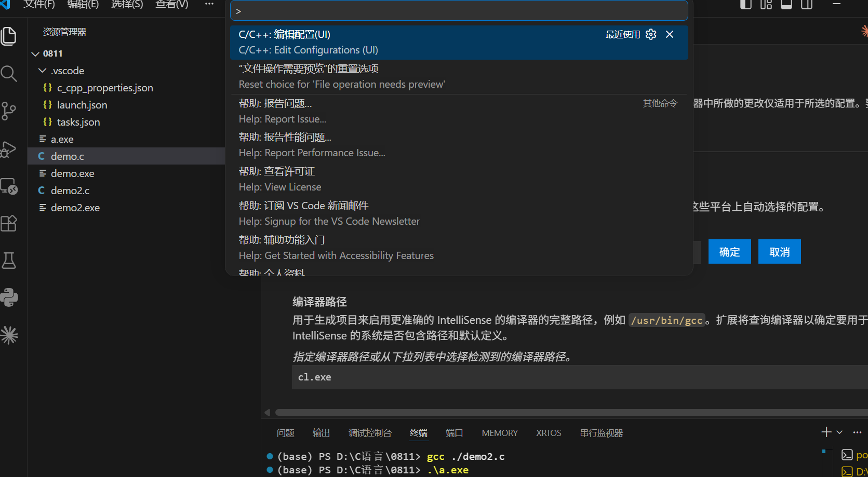868x477 pixels.
Task: Select Help: View License command
Action: pos(459,180)
